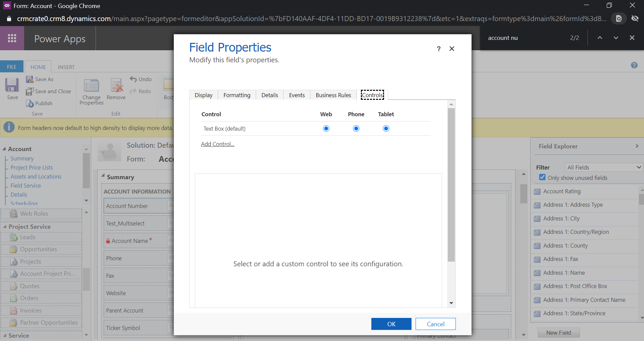The height and width of the screenshot is (341, 644).
Task: Click the Help question mark in Field Properties
Action: click(438, 49)
